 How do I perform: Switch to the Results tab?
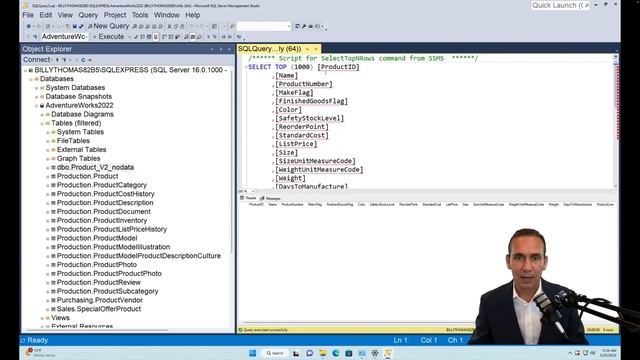[248, 198]
